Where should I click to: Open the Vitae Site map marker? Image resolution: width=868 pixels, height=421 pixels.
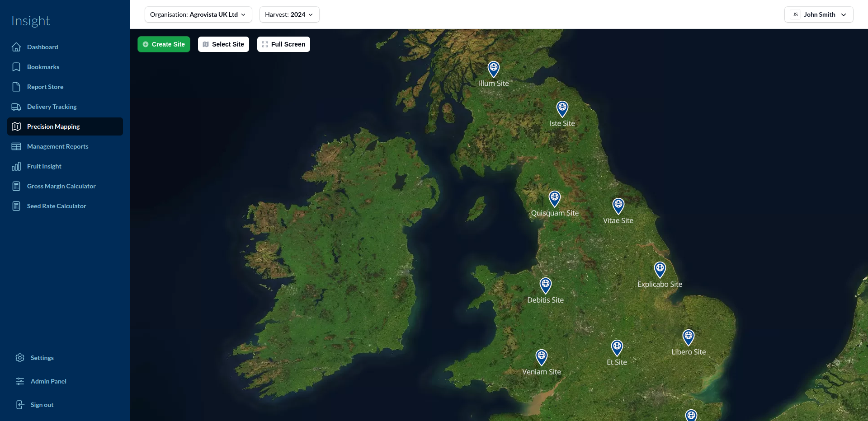618,206
